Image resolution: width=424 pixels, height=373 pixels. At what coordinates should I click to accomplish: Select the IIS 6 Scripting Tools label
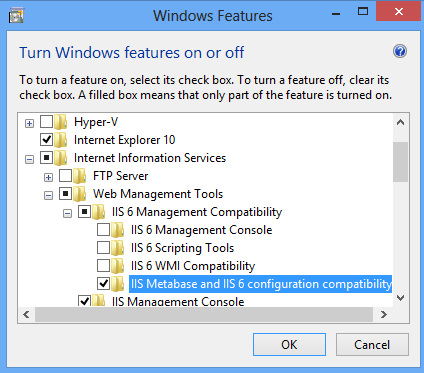[182, 248]
